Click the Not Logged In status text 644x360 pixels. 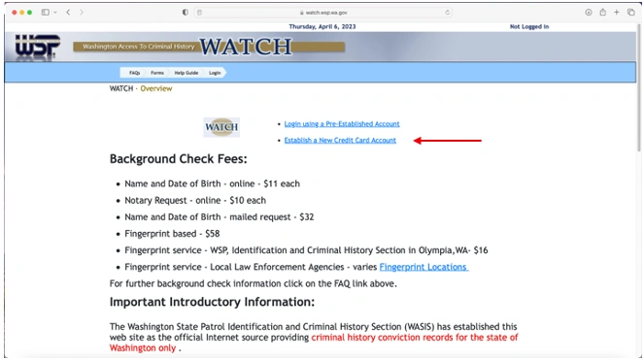[529, 26]
